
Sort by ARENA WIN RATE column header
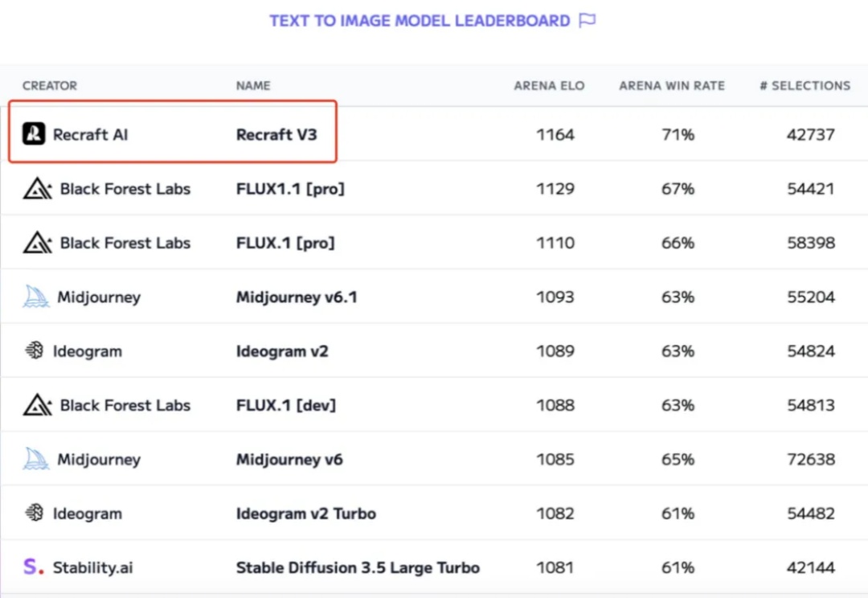coord(672,86)
